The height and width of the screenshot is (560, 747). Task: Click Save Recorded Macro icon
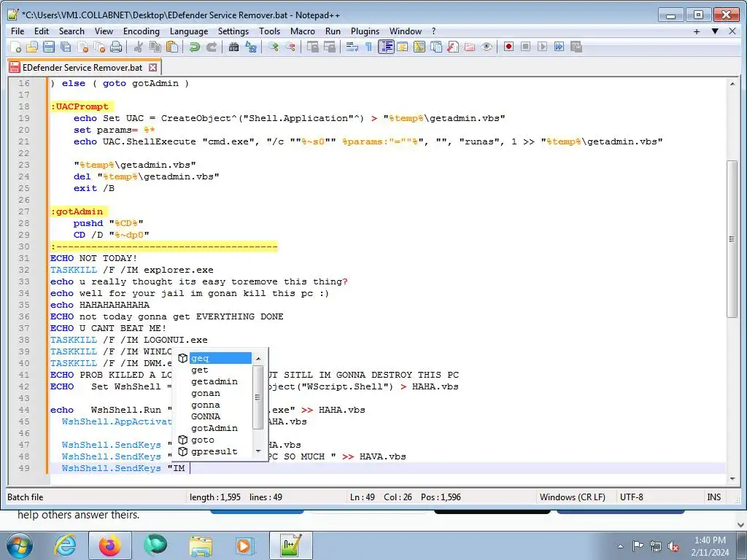(576, 47)
